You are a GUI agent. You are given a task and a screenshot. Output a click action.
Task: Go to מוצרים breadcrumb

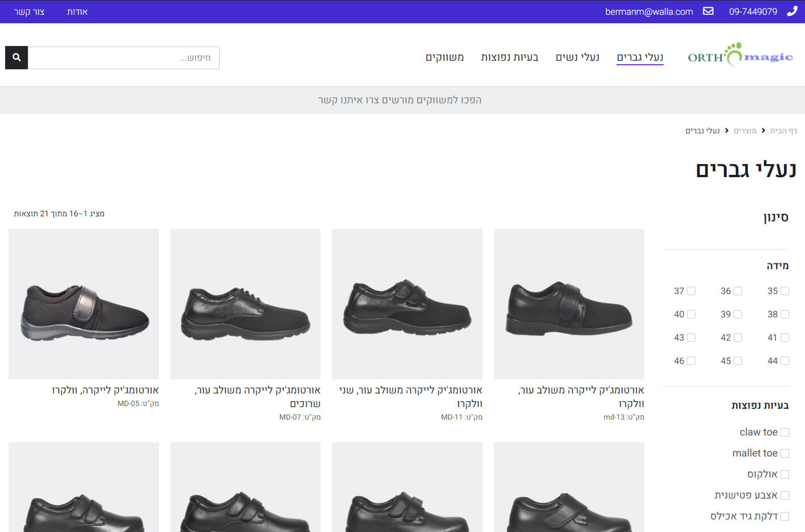click(x=745, y=131)
